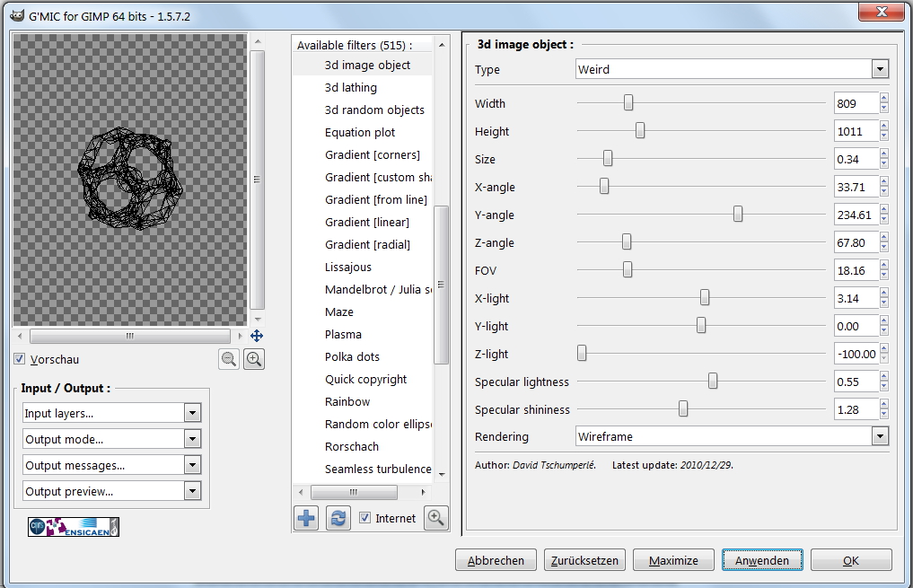Select the Mandelbrot / Julia filter
Image resolution: width=913 pixels, height=588 pixels.
[378, 289]
